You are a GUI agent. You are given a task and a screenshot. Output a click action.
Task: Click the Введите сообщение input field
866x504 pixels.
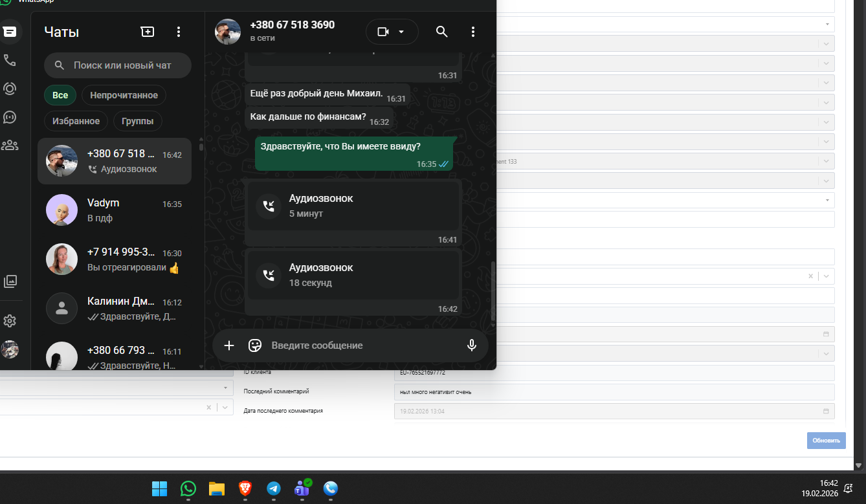click(x=362, y=345)
